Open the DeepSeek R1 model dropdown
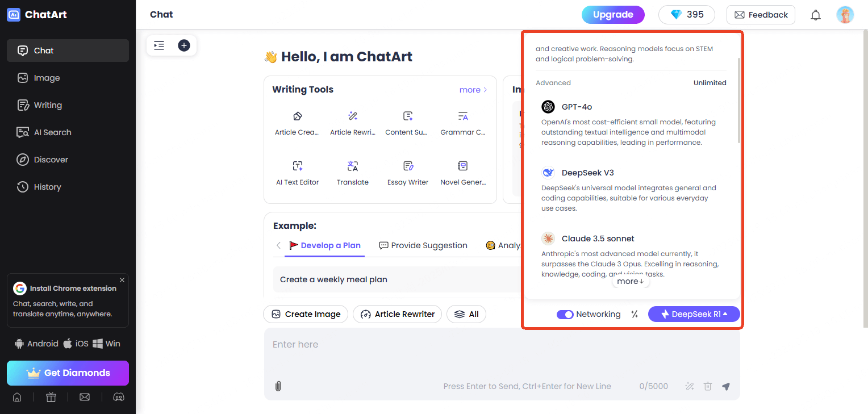This screenshot has width=868, height=414. (x=694, y=314)
